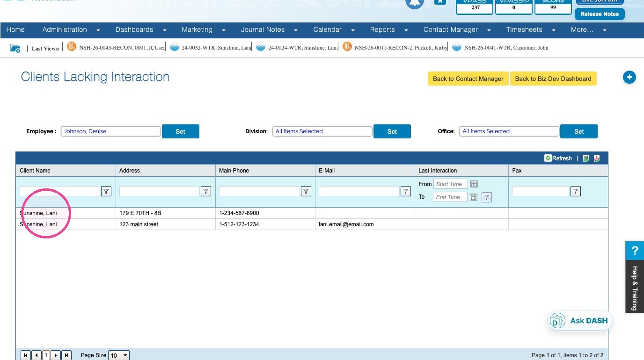The image size is (644, 360).
Task: Click the green Refresh icon in grid
Action: tap(548, 158)
